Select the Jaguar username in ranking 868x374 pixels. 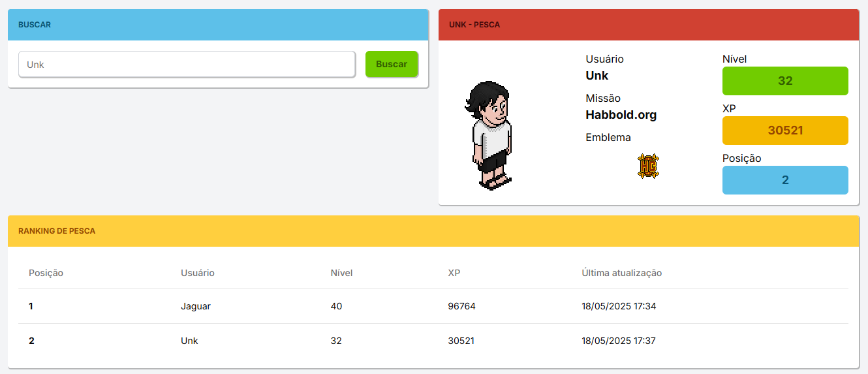196,306
